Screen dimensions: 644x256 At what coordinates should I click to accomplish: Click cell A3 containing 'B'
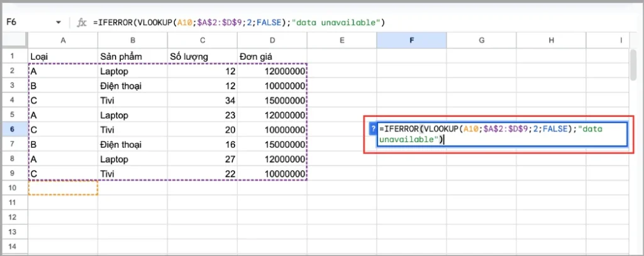[x=63, y=86]
